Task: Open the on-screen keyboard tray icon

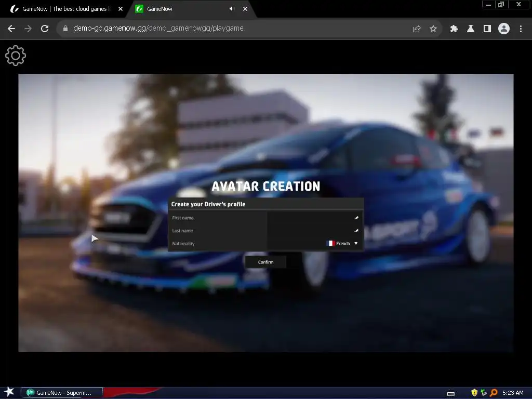Action: click(x=451, y=393)
